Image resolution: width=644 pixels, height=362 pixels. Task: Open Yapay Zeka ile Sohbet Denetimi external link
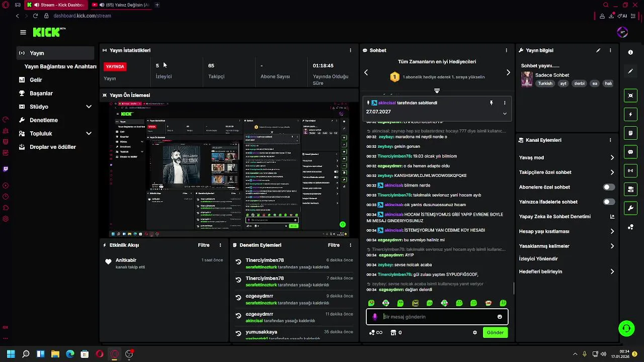[x=612, y=217]
